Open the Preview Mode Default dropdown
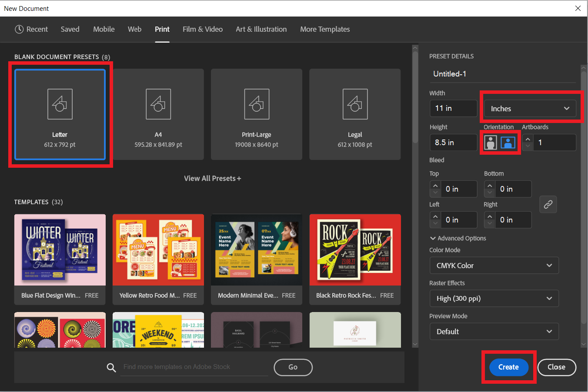 click(494, 332)
